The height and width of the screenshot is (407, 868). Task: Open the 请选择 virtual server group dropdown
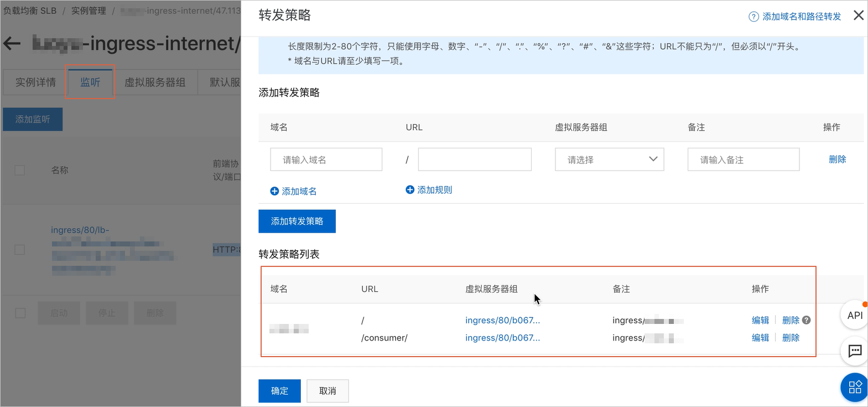tap(610, 159)
